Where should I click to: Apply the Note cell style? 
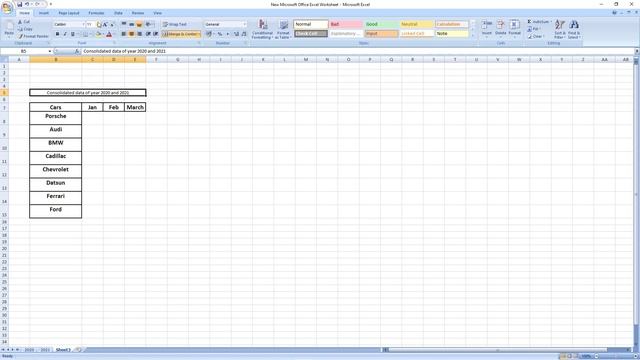point(451,33)
